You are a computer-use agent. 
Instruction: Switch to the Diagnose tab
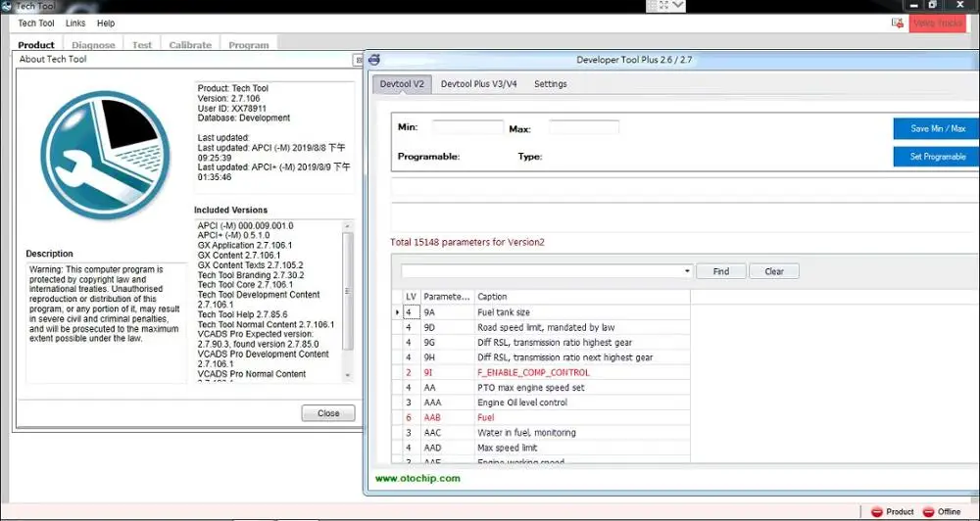click(93, 44)
